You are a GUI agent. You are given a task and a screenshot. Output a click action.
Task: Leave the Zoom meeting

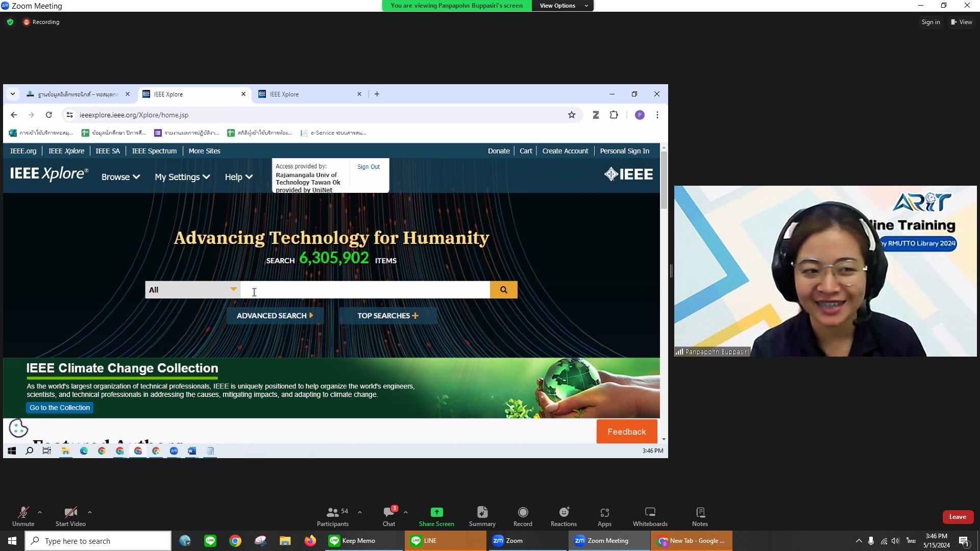click(958, 517)
